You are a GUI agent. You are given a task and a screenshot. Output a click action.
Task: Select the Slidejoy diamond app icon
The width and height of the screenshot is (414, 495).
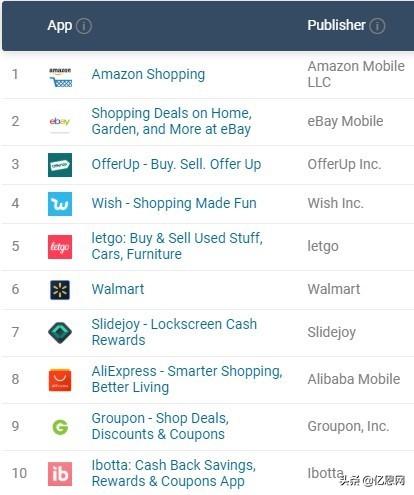60,333
